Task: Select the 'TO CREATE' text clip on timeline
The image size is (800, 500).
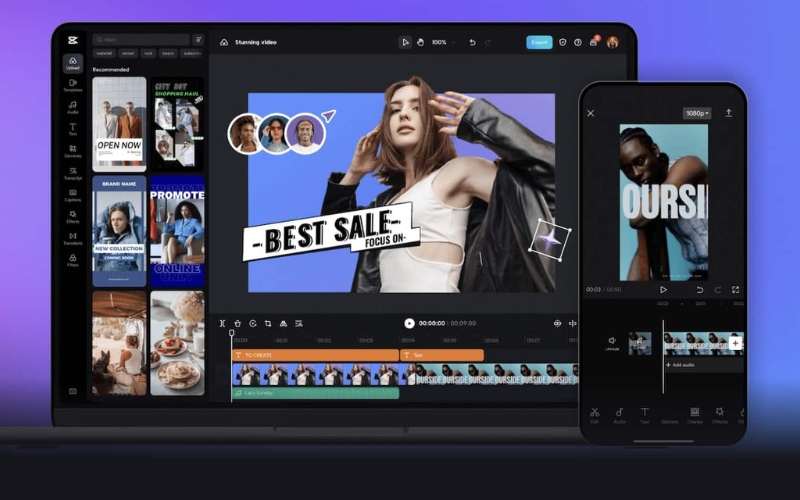Action: (x=315, y=355)
